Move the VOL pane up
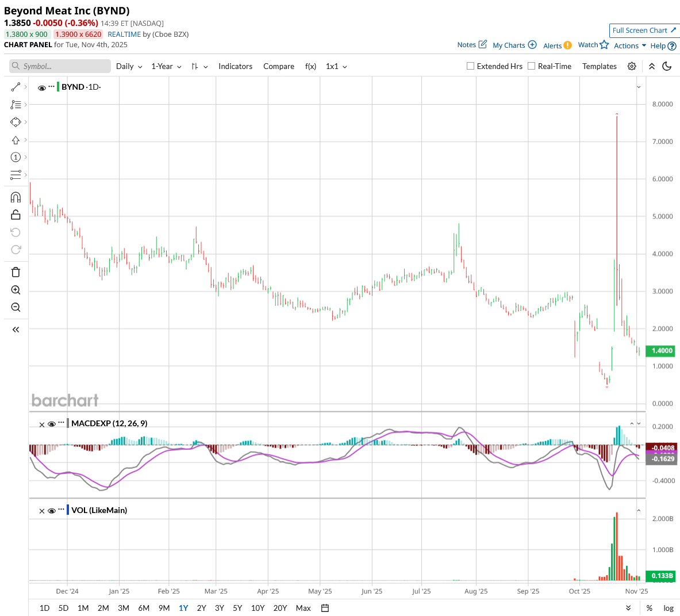Viewport: 680px width, 616px height. pos(639,511)
